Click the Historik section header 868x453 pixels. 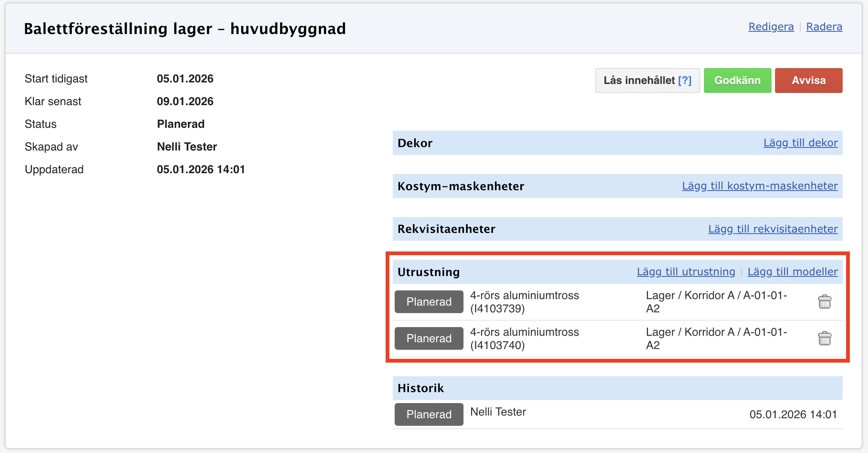click(421, 388)
